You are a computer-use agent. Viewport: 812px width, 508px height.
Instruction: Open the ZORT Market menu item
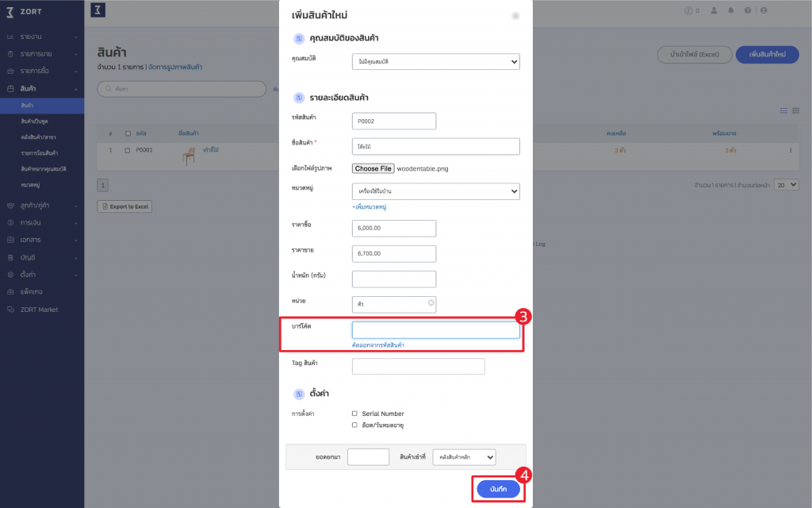point(39,310)
